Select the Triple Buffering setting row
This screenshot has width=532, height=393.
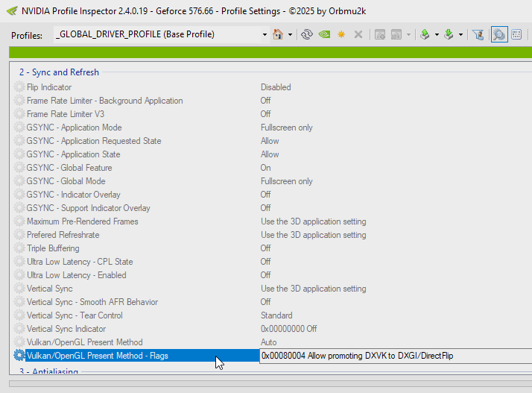(53, 248)
